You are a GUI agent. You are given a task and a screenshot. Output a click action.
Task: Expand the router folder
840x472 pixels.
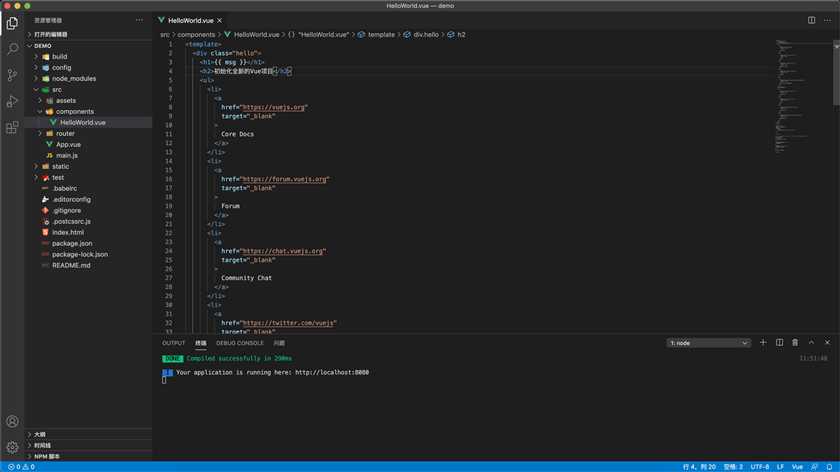click(65, 133)
